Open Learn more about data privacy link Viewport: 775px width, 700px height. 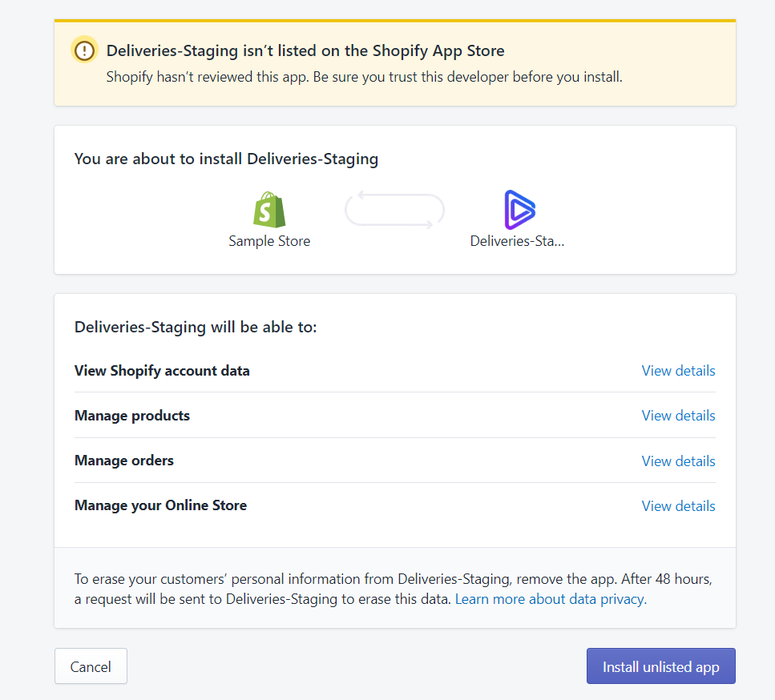(551, 599)
